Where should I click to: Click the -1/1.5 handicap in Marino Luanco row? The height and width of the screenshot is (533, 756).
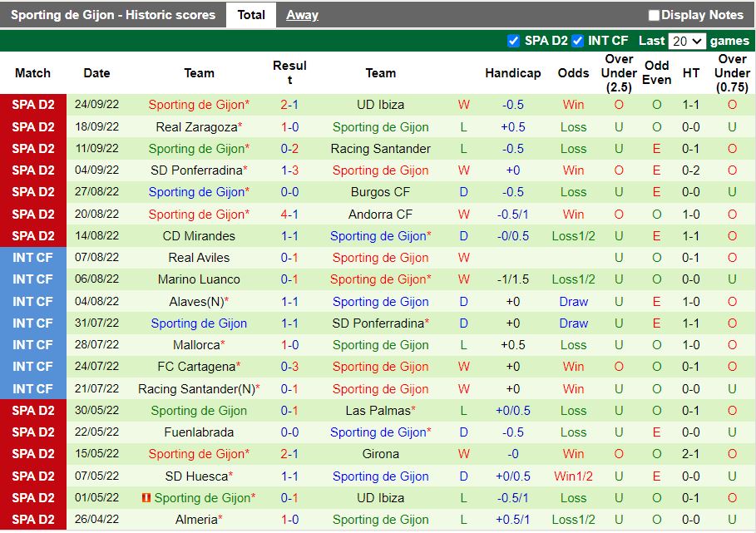click(512, 279)
